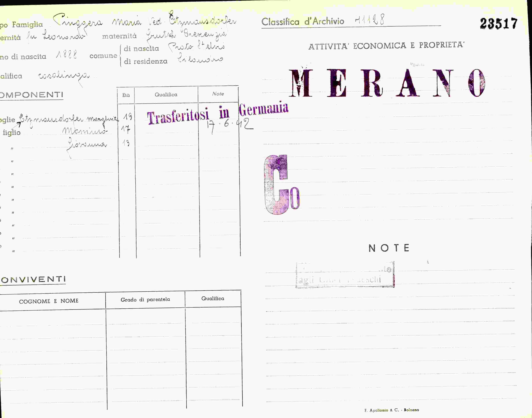
Task: Select the "maternità" field label
Action: pyautogui.click(x=119, y=36)
